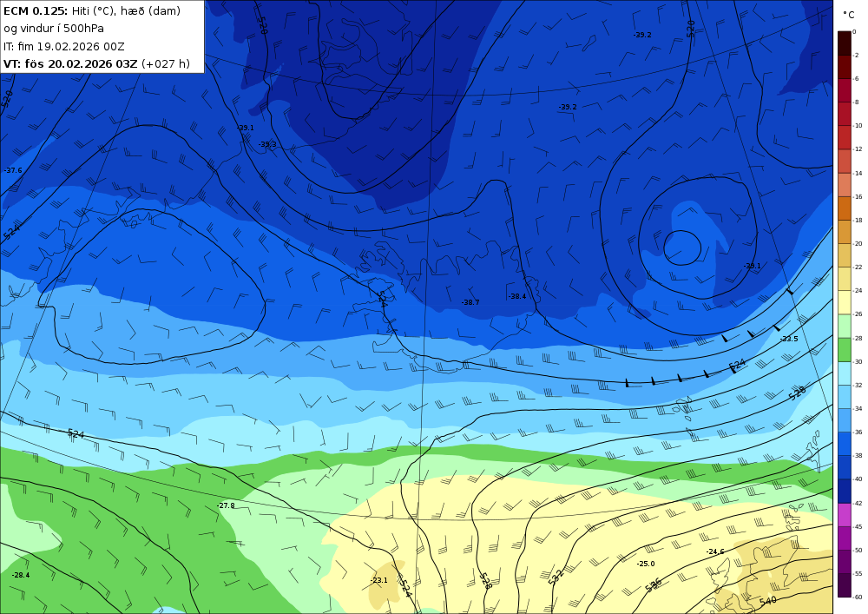Click the "532" height contour label

(556, 577)
